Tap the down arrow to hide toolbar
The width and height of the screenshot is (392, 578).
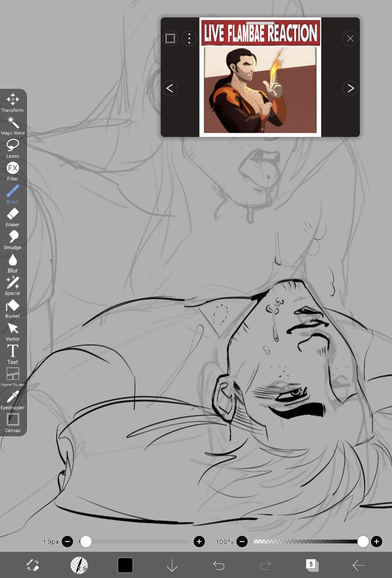(x=172, y=565)
